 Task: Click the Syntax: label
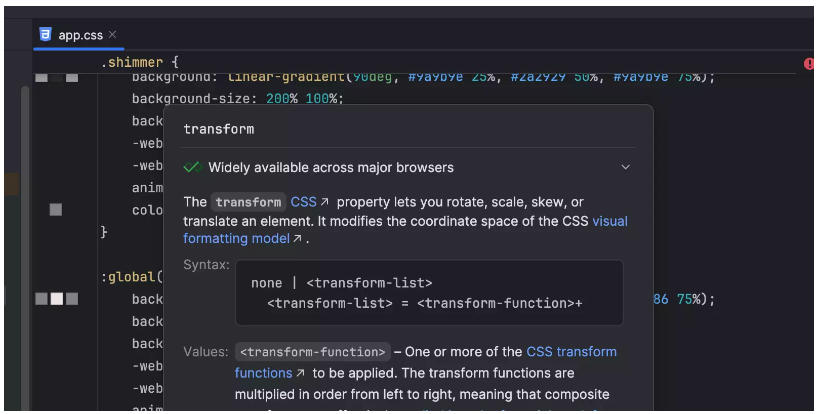pyautogui.click(x=206, y=265)
